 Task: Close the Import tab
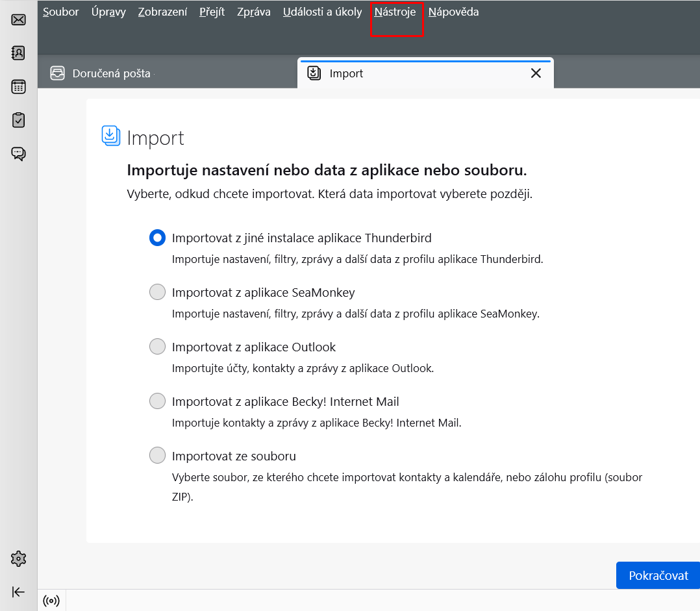pyautogui.click(x=536, y=73)
